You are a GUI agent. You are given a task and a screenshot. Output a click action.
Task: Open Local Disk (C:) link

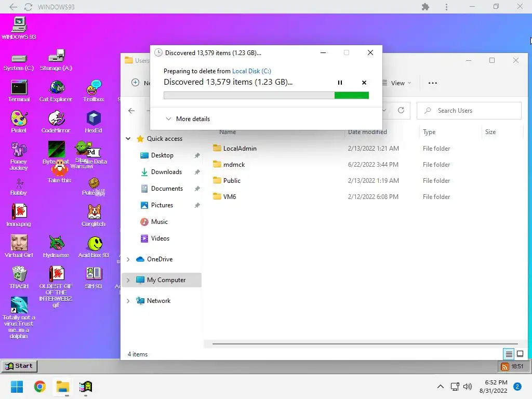pos(251,71)
